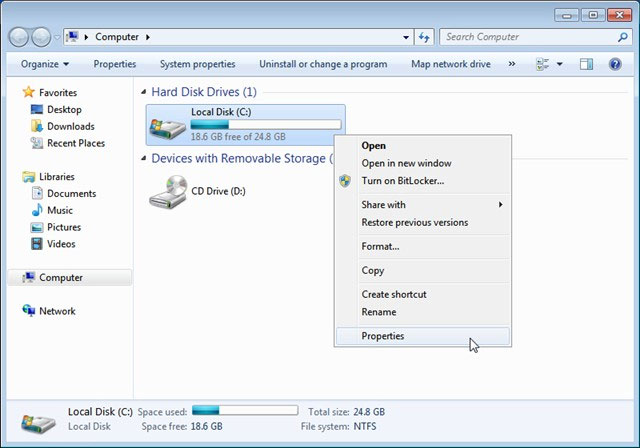
Task: Click the Music note icon
Action: click(37, 210)
